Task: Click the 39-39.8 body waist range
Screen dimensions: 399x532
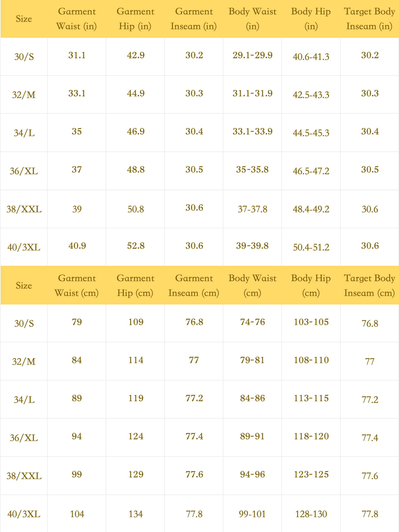Action: pyautogui.click(x=252, y=246)
